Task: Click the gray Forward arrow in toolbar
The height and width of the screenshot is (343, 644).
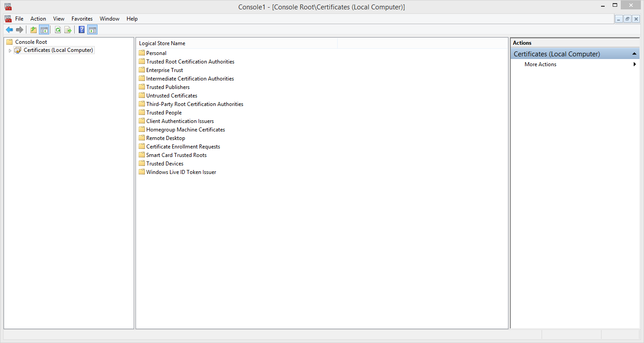Action: click(19, 30)
